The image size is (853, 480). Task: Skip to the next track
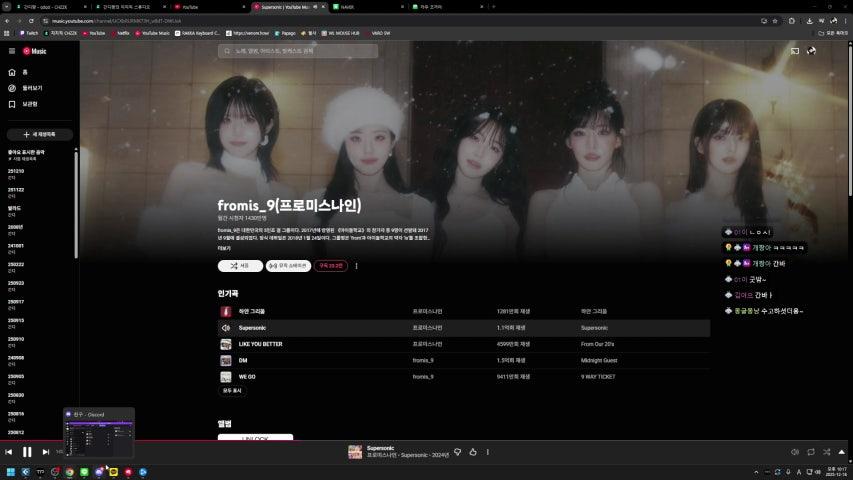(x=46, y=452)
